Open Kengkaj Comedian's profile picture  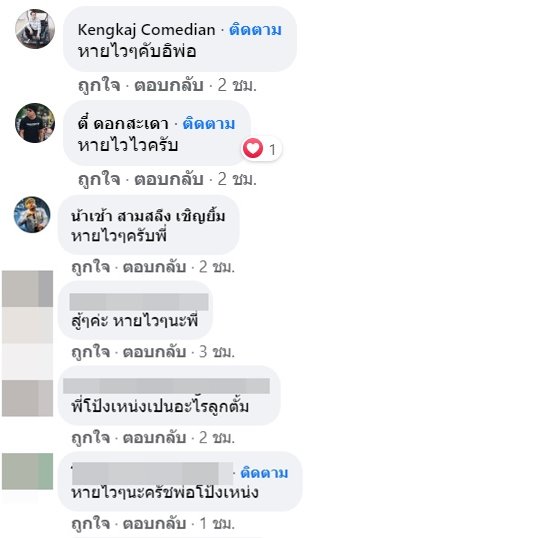coord(35,29)
